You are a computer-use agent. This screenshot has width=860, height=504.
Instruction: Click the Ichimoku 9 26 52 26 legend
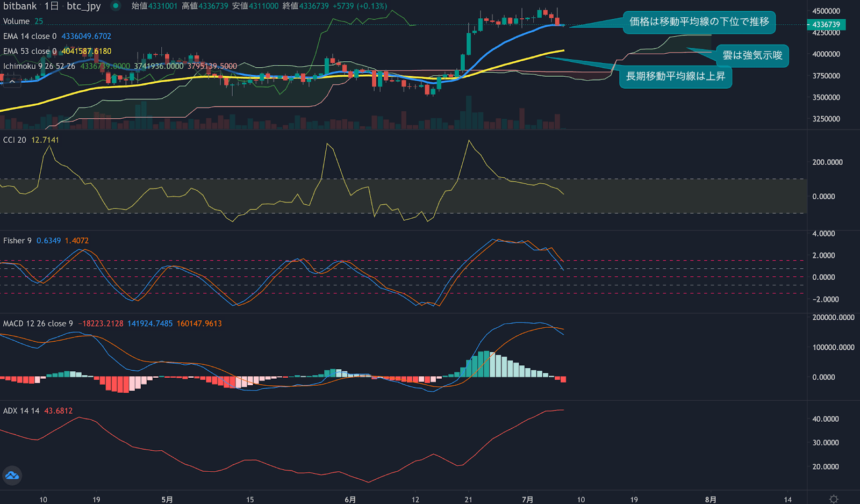click(x=39, y=66)
